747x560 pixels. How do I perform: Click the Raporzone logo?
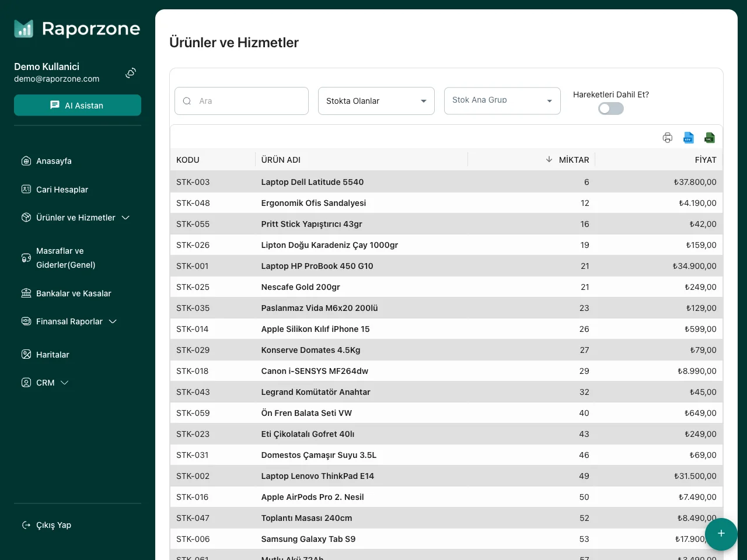77,29
